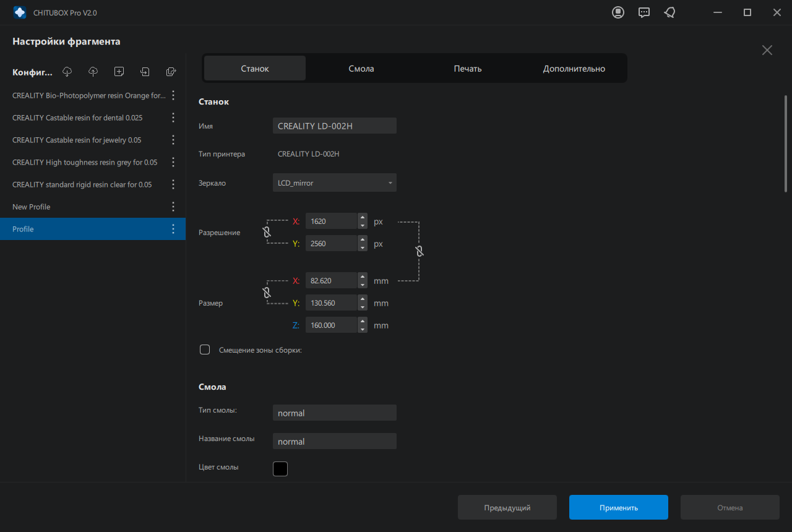Open options menu for New Profile

[x=173, y=207]
